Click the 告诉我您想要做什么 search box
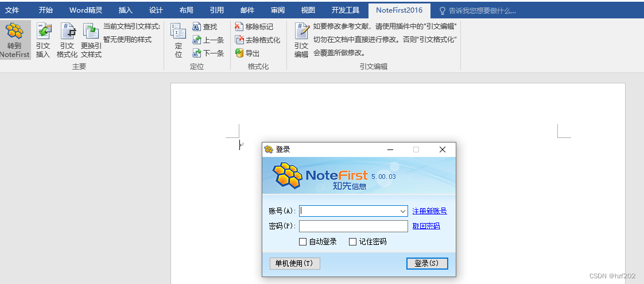This screenshot has width=644, height=284. (482, 11)
